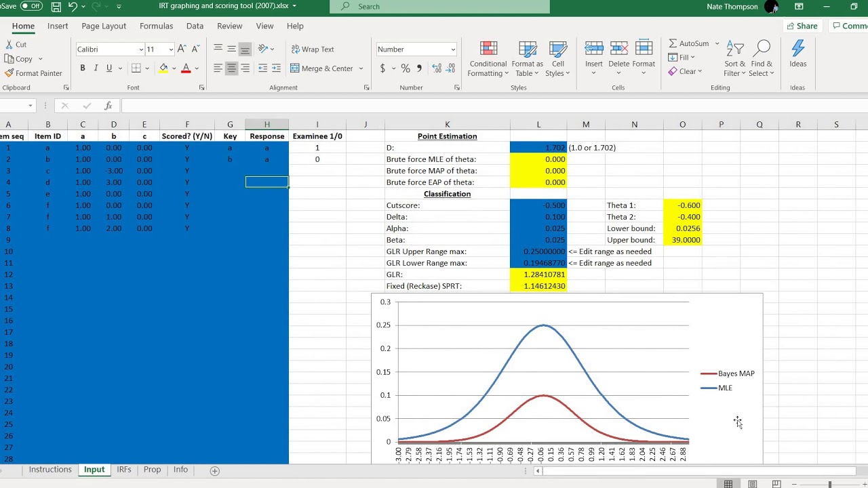Toggle Center horizontal alignment
Viewport: 868px width, 488px height.
coord(231,68)
